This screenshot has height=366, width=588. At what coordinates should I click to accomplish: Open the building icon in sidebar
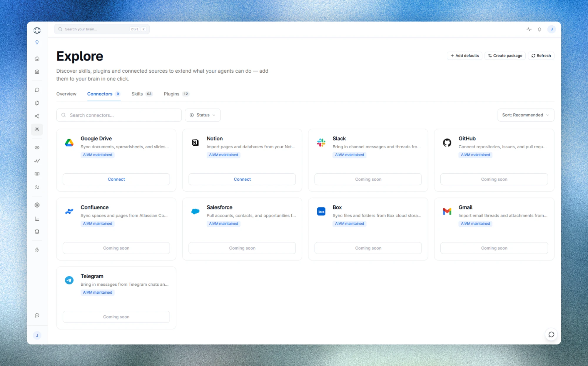(x=37, y=72)
